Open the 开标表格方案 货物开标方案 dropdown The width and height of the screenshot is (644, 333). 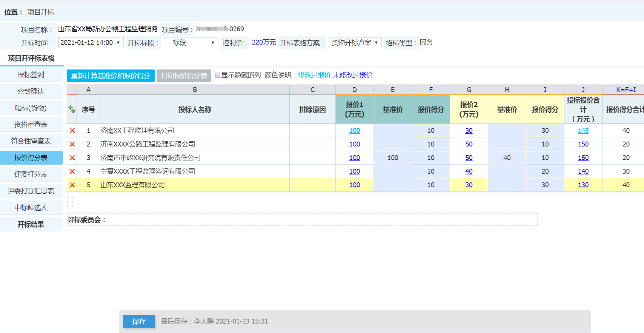[x=355, y=43]
